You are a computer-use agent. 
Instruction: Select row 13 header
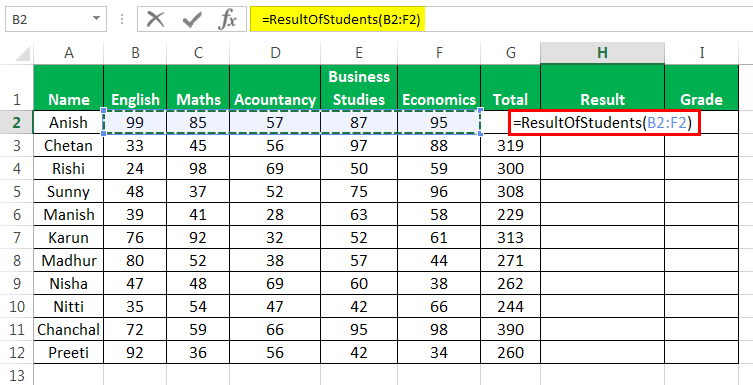pos(17,375)
